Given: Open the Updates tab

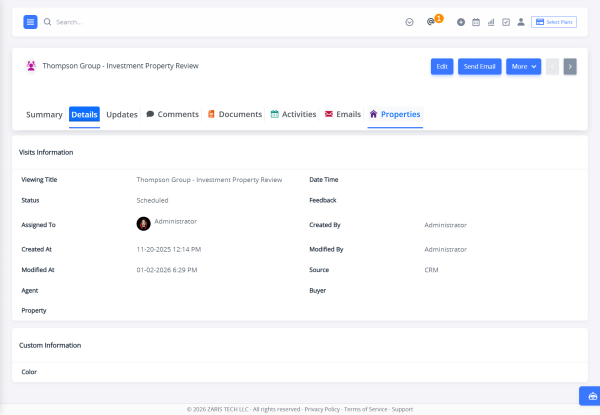Looking at the screenshot, I should pyautogui.click(x=122, y=114).
